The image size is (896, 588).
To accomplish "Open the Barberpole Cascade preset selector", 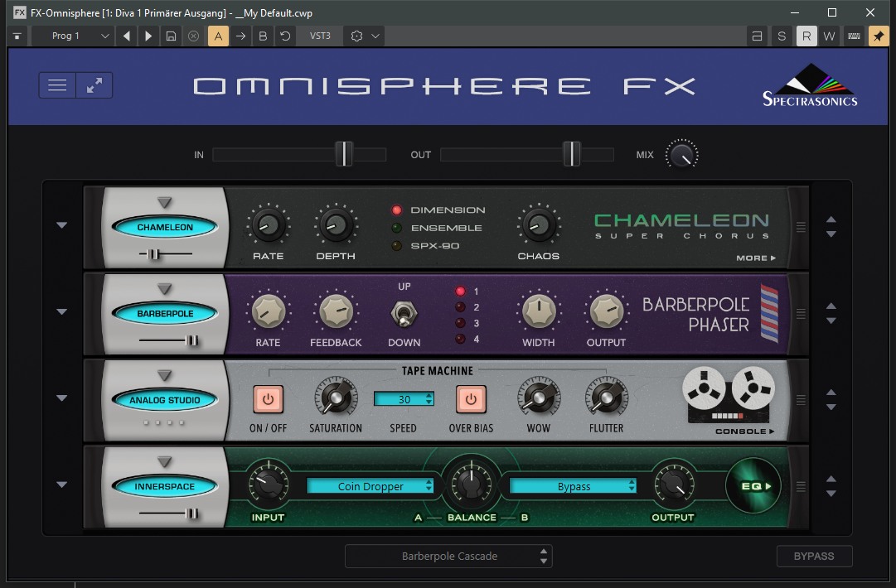I will click(448, 557).
